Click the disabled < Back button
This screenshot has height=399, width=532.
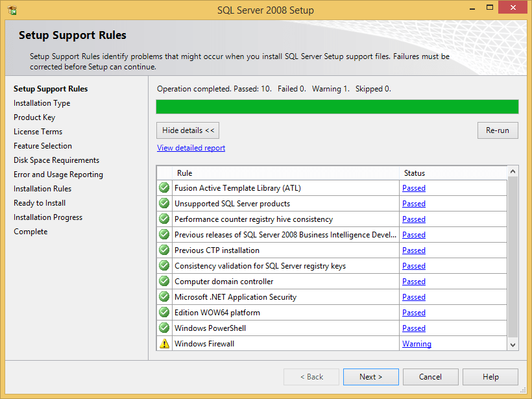311,377
